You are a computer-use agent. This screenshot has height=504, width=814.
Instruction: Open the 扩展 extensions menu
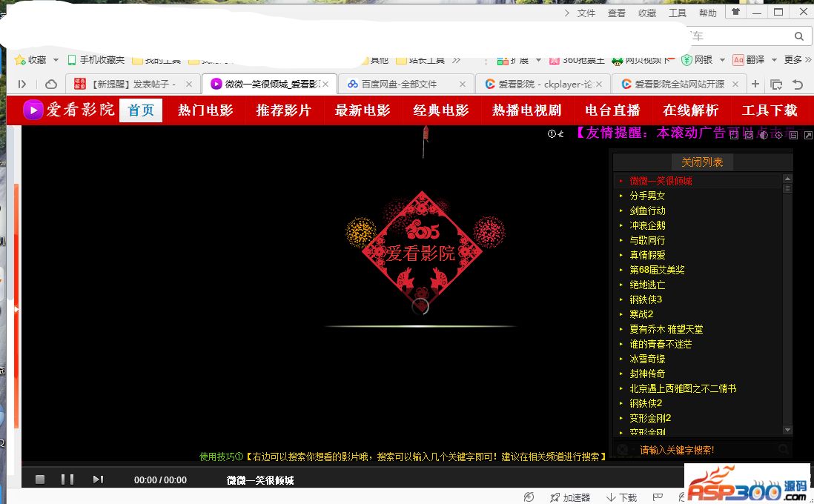pyautogui.click(x=513, y=60)
